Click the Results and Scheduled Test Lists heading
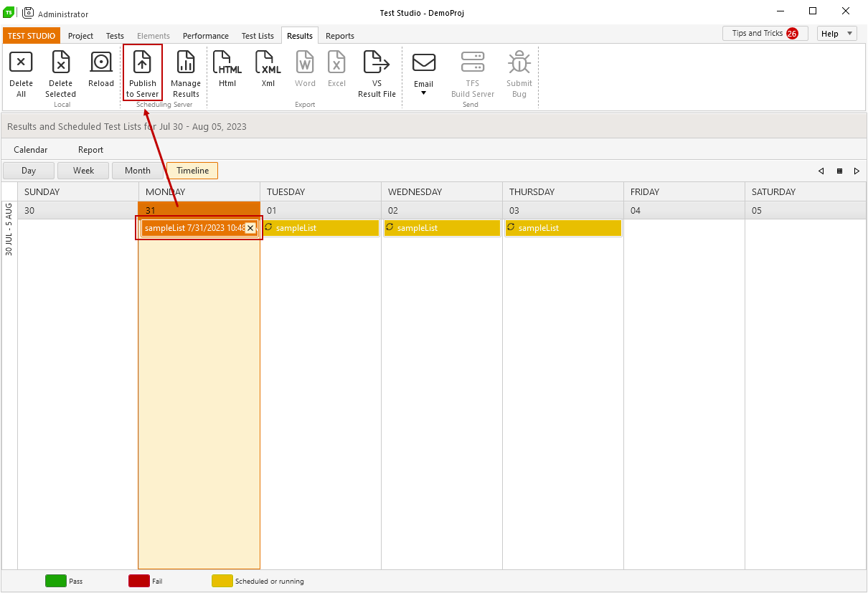 [x=127, y=127]
